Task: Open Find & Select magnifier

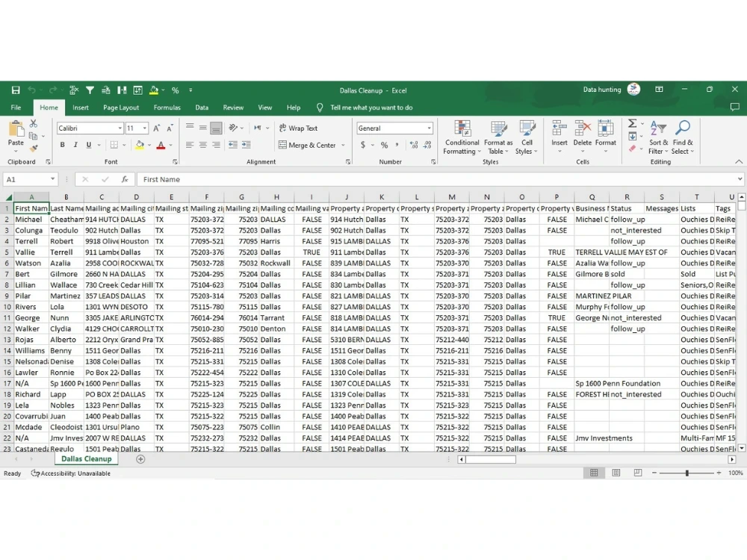Action: click(683, 137)
